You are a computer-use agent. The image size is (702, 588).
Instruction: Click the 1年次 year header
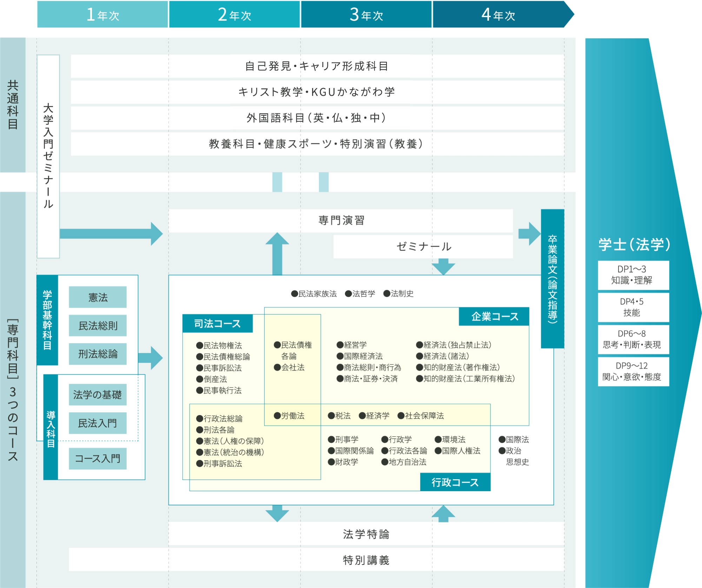(102, 15)
